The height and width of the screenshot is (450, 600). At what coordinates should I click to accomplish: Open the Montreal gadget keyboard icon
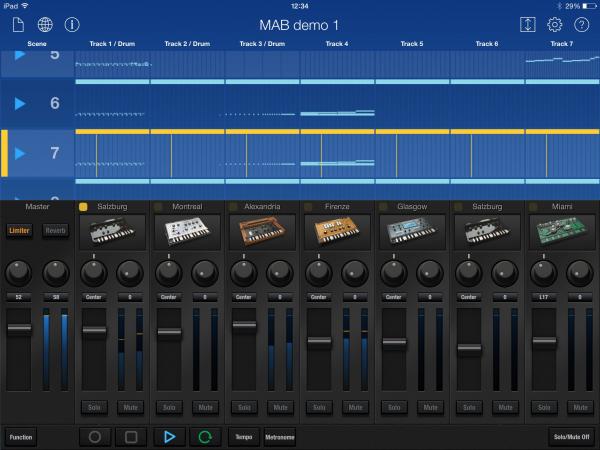pos(187,231)
